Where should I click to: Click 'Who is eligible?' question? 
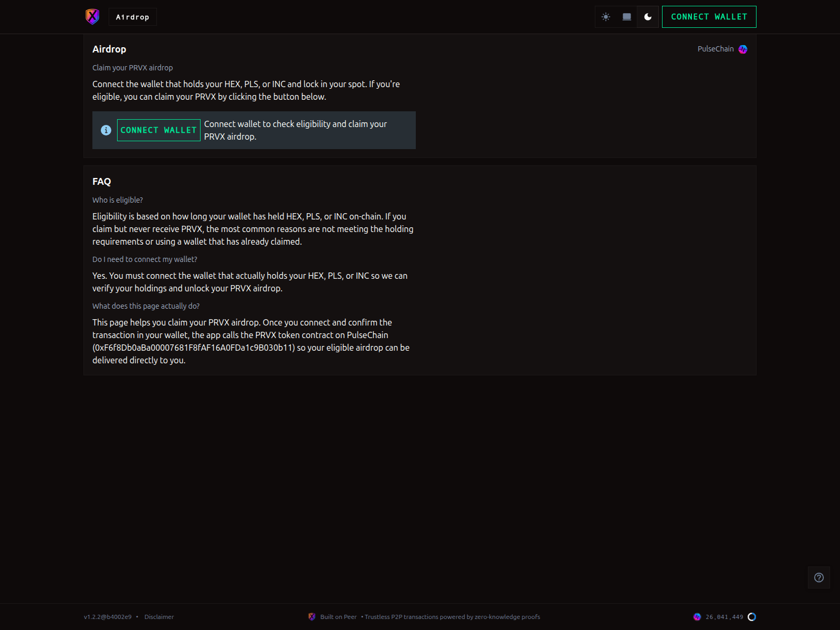pos(118,200)
